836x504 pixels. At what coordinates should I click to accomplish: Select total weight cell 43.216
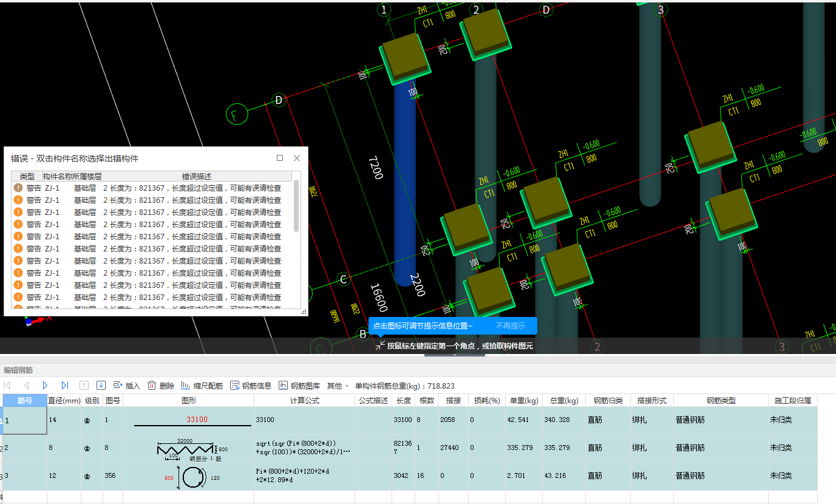click(x=565, y=476)
